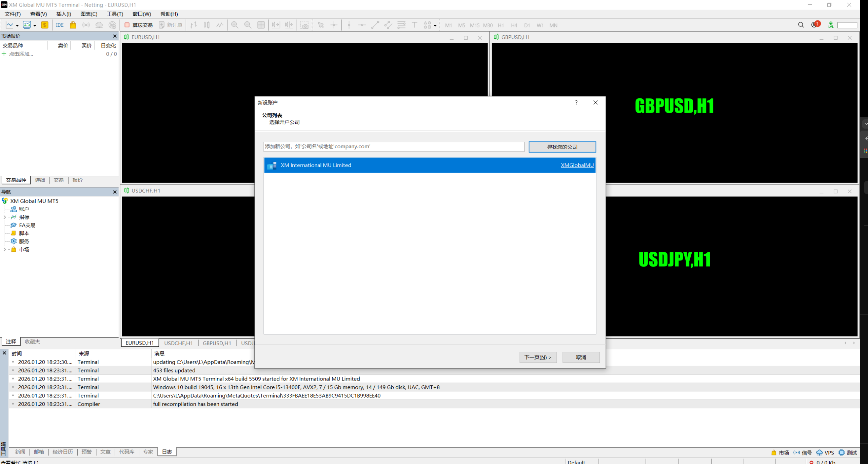Select the Fibonacci retracement tool
This screenshot has width=868, height=464.
click(x=401, y=25)
